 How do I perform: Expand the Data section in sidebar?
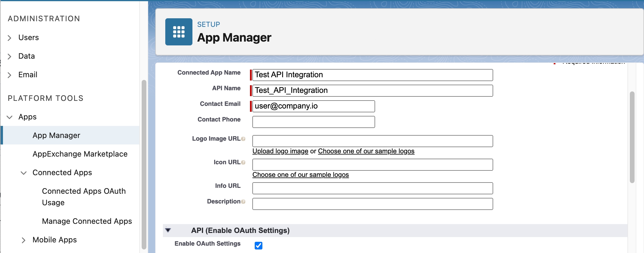click(x=9, y=56)
